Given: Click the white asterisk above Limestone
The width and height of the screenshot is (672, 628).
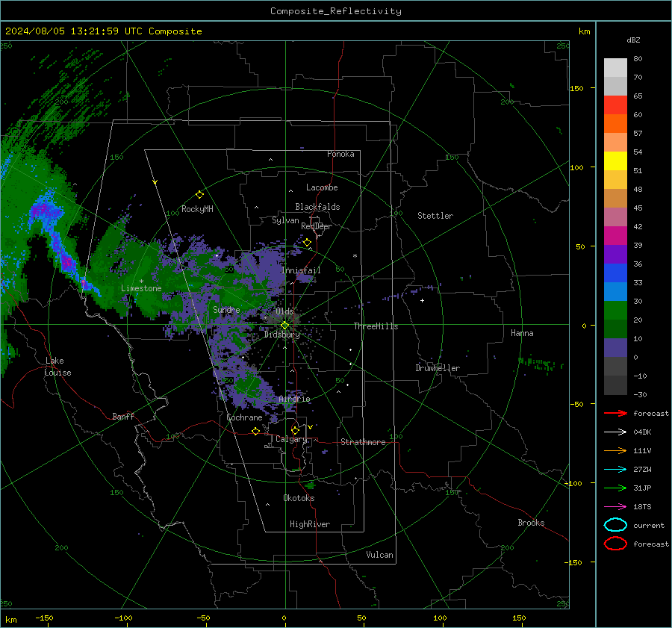Looking at the screenshot, I should point(141,282).
